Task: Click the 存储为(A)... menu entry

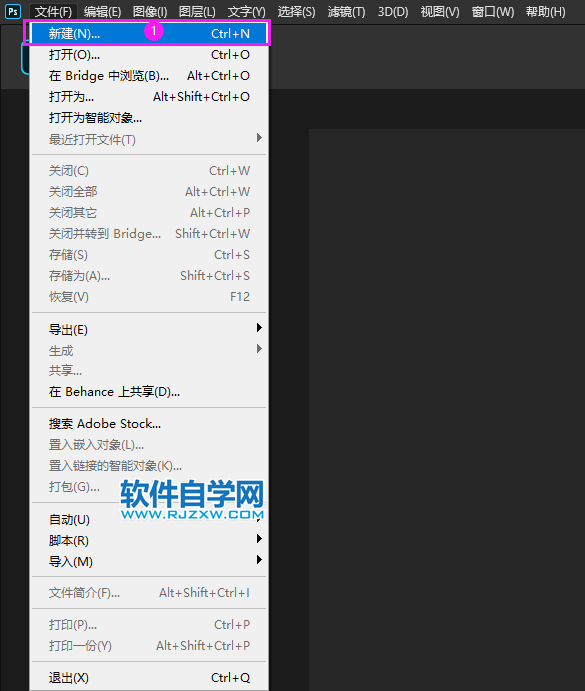Action: coord(149,276)
